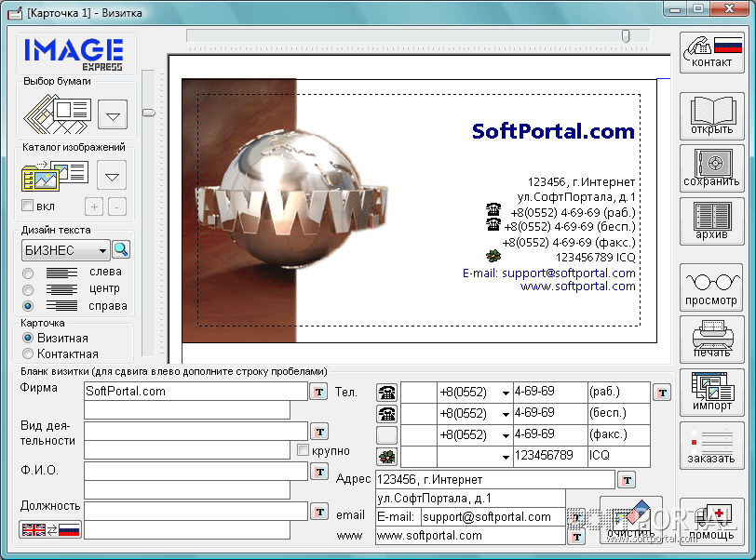Image resolution: width=756 pixels, height=560 pixels.
Task: Click the E-mail: prefix field
Action: [x=398, y=517]
